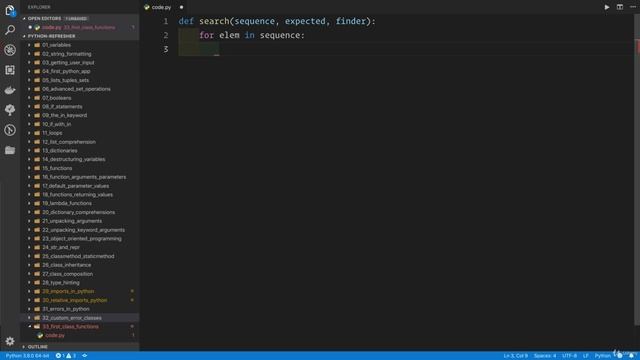Open the Explorer view in activity bar
The width and height of the screenshot is (640, 360).
[10, 10]
